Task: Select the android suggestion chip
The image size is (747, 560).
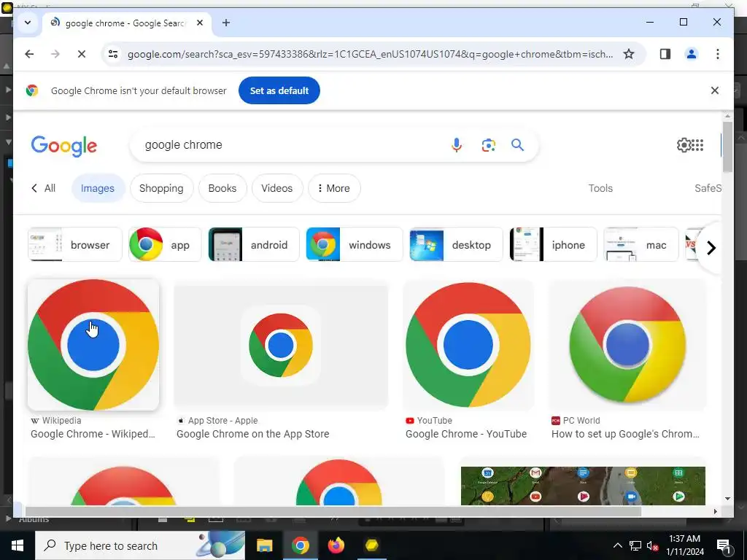Action: [x=253, y=245]
